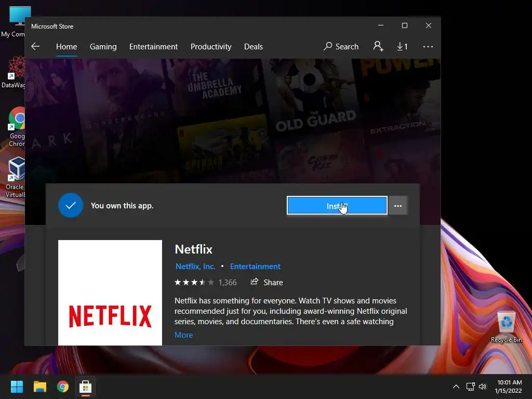Switch to the Entertainment tab
532x399 pixels.
pyautogui.click(x=153, y=46)
